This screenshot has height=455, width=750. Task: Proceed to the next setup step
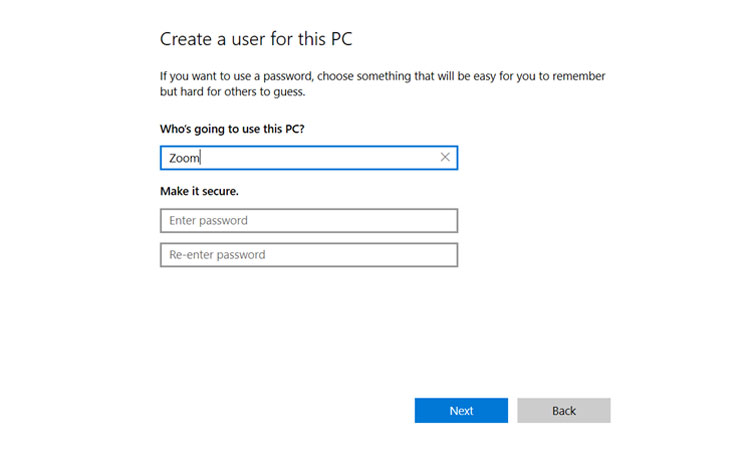coord(461,411)
